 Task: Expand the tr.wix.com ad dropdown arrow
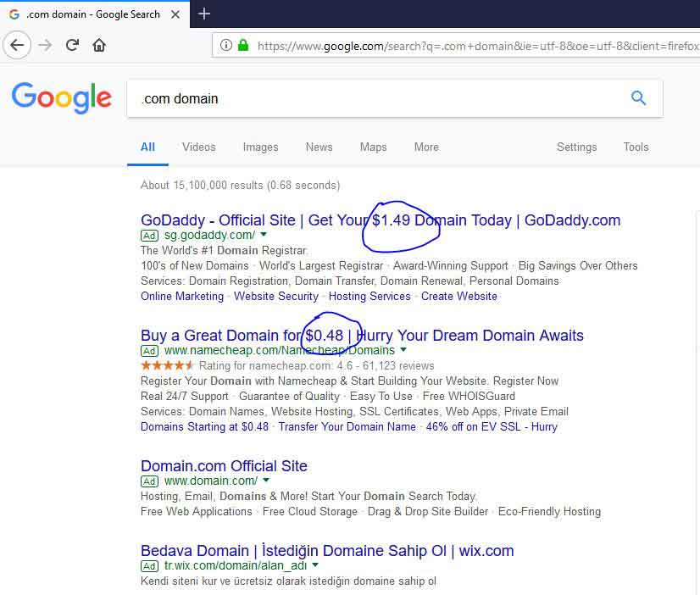point(315,565)
